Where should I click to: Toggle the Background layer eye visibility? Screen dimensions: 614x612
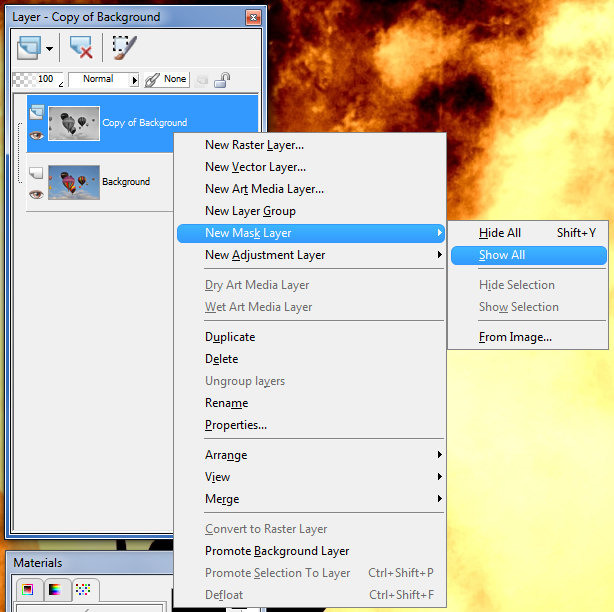click(37, 194)
